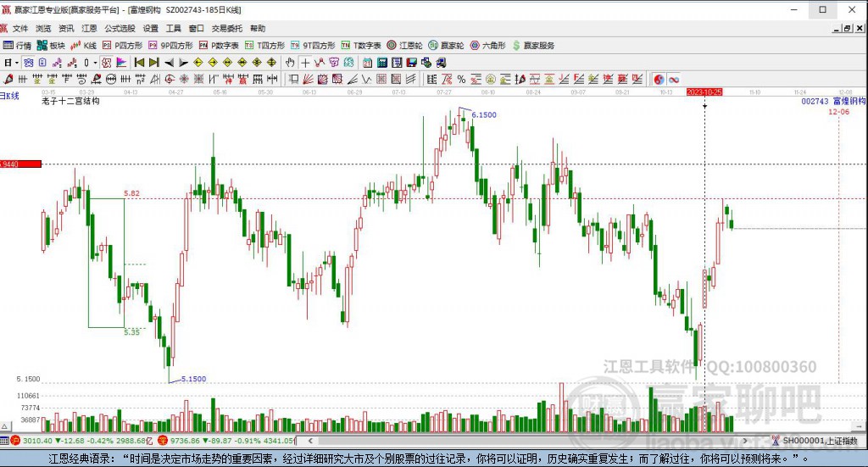Click the 5.1500 low price label
This screenshot has width=868, height=467.
194,379
